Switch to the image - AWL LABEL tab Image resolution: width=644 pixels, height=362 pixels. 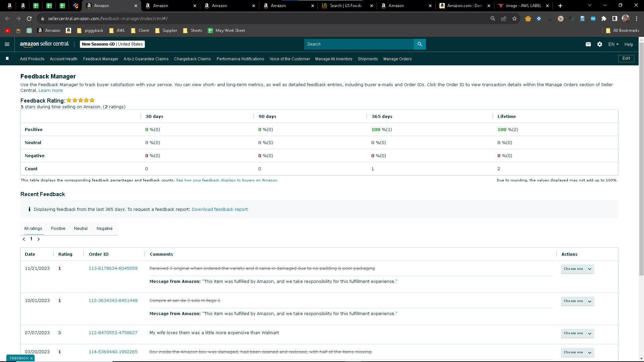pos(523,6)
